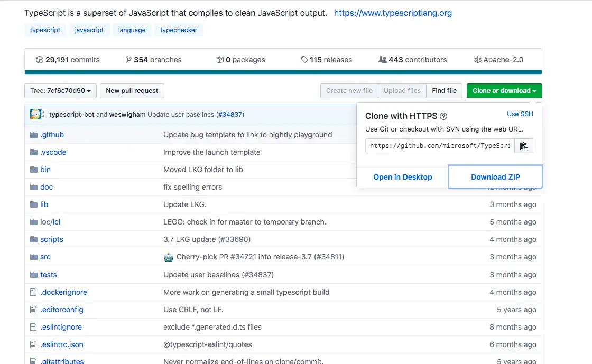Open the 354 branches tab
This screenshot has height=364, width=592.
click(x=153, y=60)
